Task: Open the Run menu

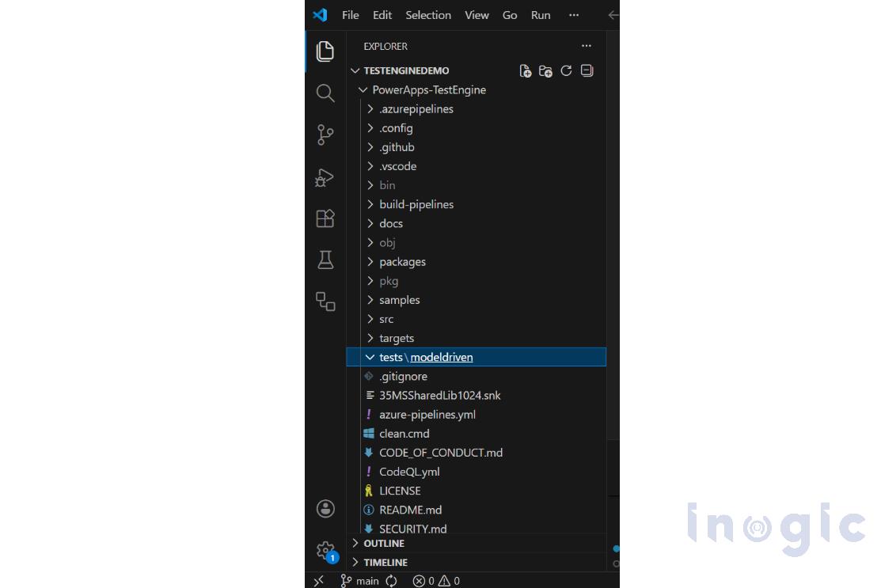Action: [541, 15]
